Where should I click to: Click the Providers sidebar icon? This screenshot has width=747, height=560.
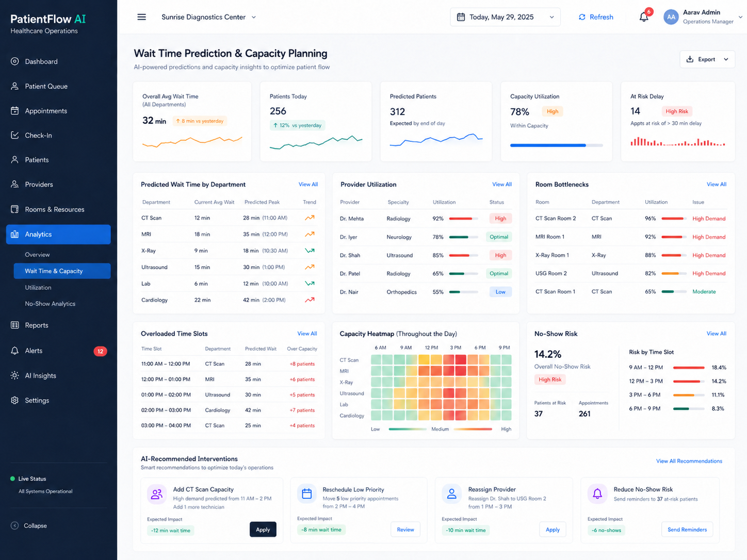pos(15,184)
